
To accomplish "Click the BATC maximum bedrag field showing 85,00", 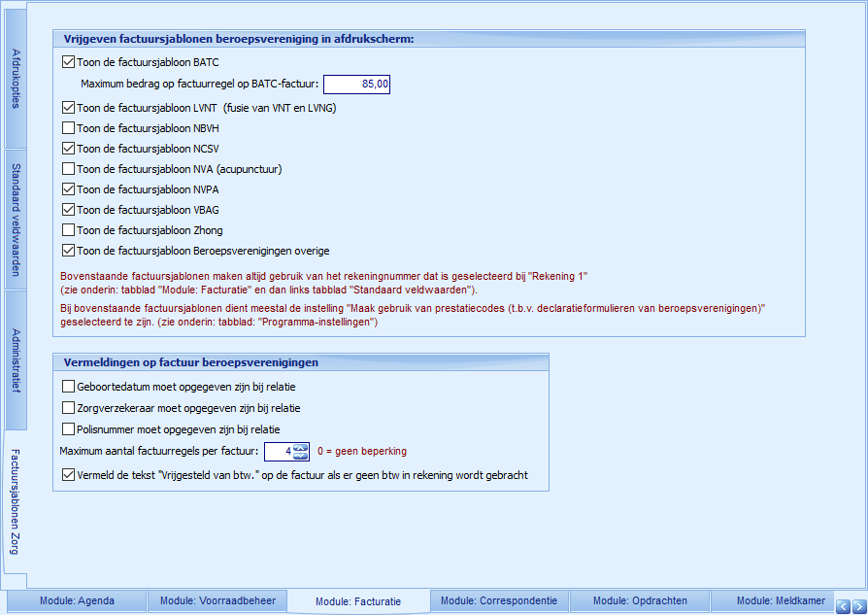I will click(x=357, y=84).
